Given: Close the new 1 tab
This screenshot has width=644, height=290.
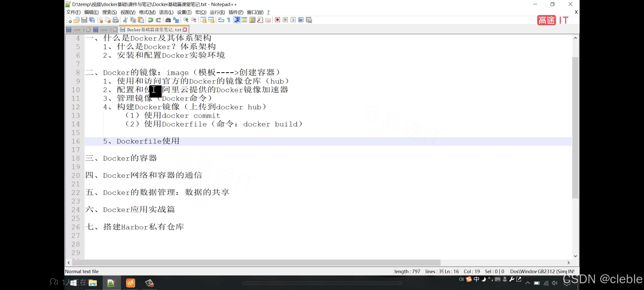Looking at the screenshot, I should [88, 30].
